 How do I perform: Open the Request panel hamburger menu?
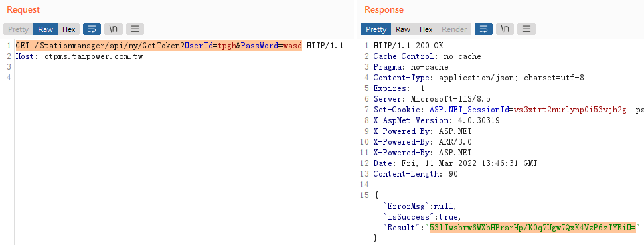click(135, 29)
